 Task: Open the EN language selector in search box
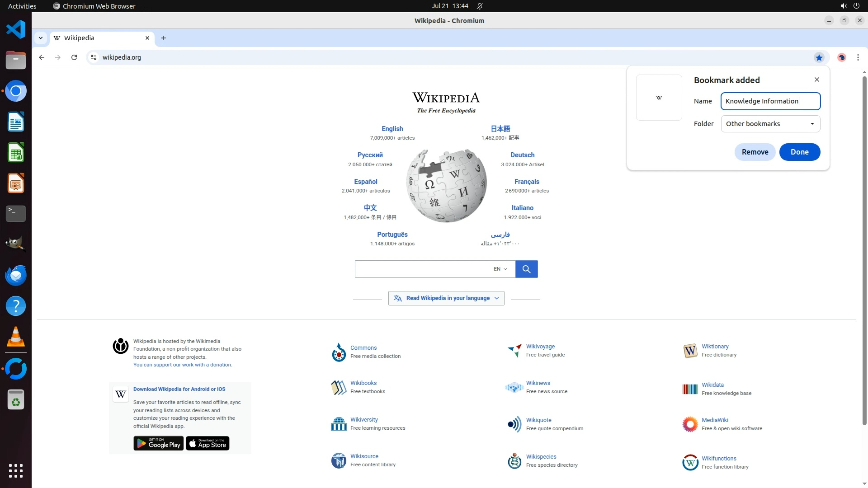point(500,269)
